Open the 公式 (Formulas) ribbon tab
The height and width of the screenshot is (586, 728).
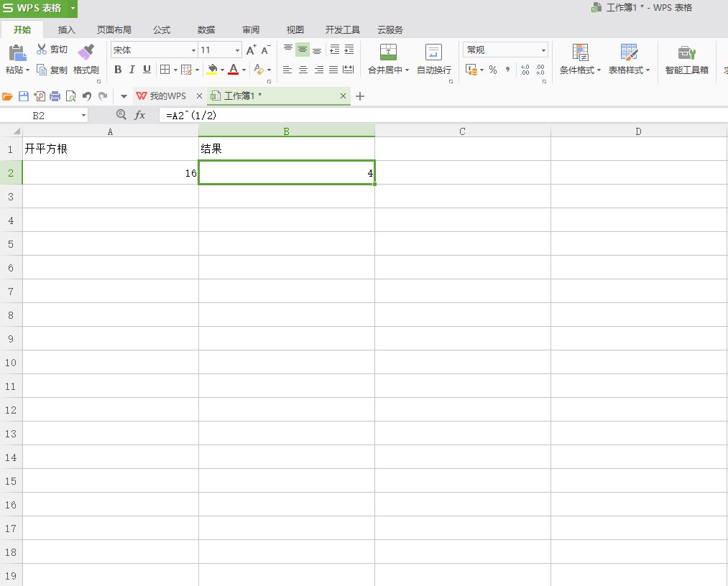(x=162, y=29)
